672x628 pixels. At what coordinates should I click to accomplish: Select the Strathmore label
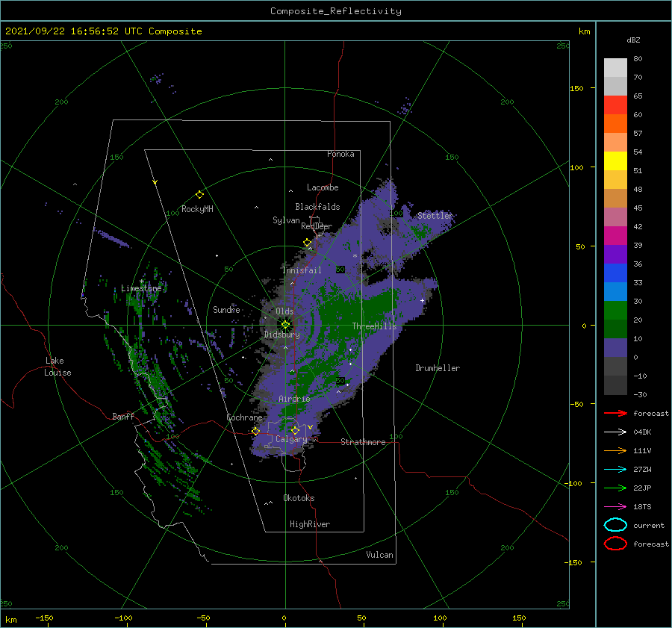click(x=363, y=442)
